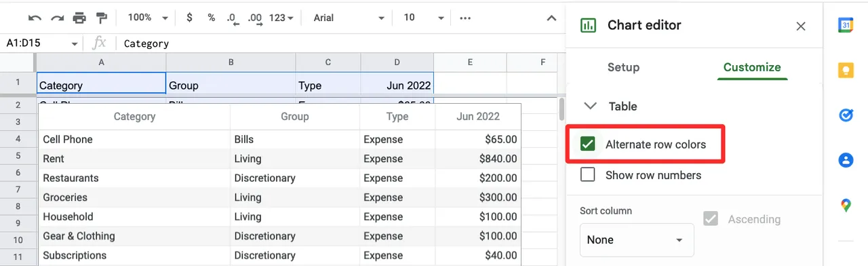The height and width of the screenshot is (266, 868).
Task: Open more toolbar options ellipsis
Action: pyautogui.click(x=465, y=18)
